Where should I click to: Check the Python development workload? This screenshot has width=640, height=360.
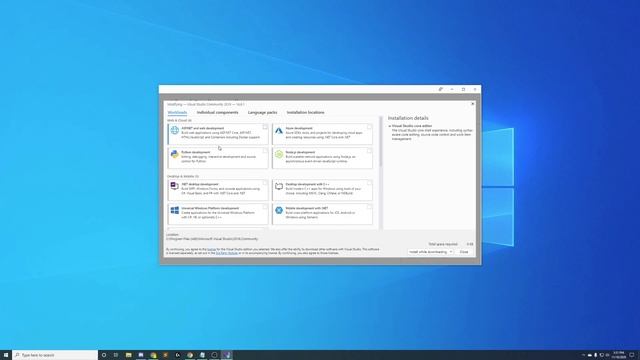pos(265,151)
